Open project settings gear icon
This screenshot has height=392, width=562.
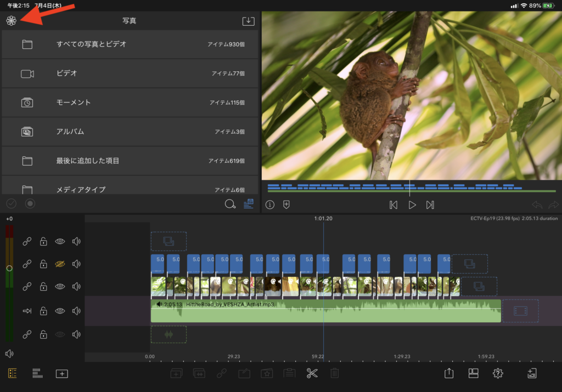498,373
